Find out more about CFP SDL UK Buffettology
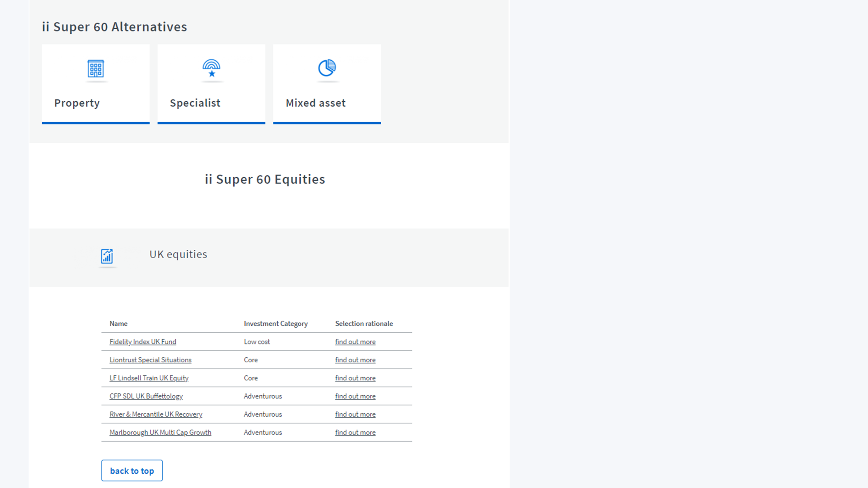The height and width of the screenshot is (488, 868). (x=355, y=396)
